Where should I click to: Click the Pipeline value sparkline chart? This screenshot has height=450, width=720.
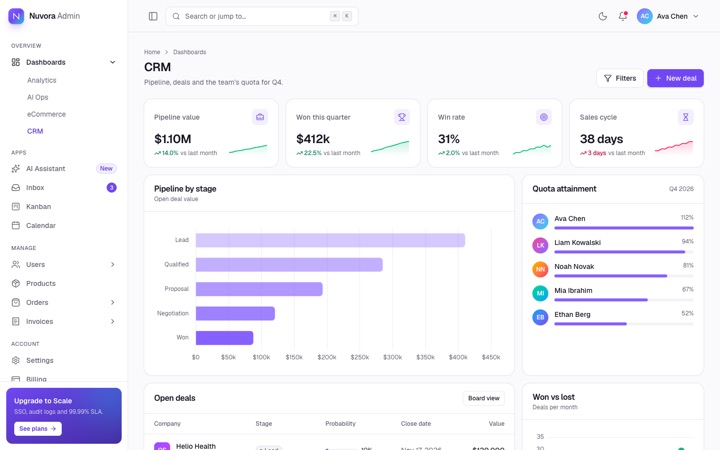point(248,149)
